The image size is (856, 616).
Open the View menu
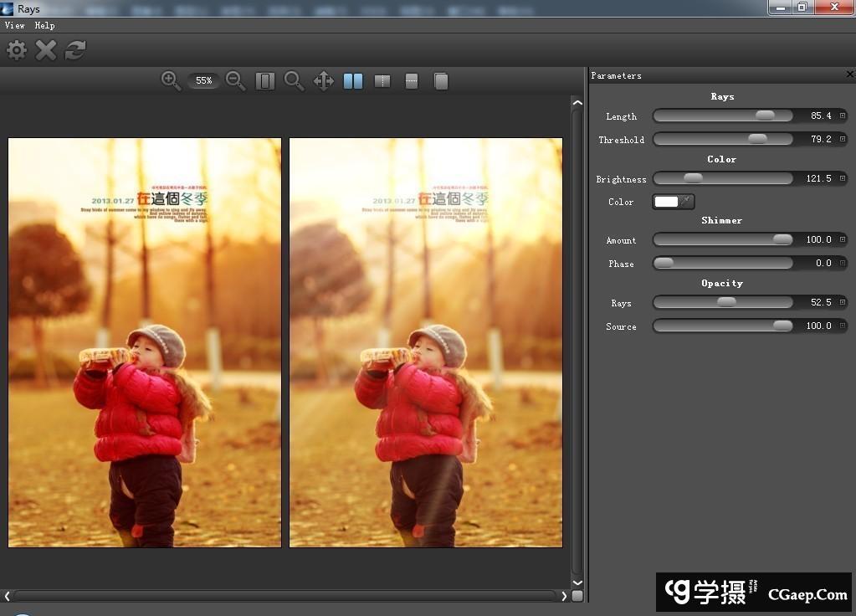[x=14, y=26]
